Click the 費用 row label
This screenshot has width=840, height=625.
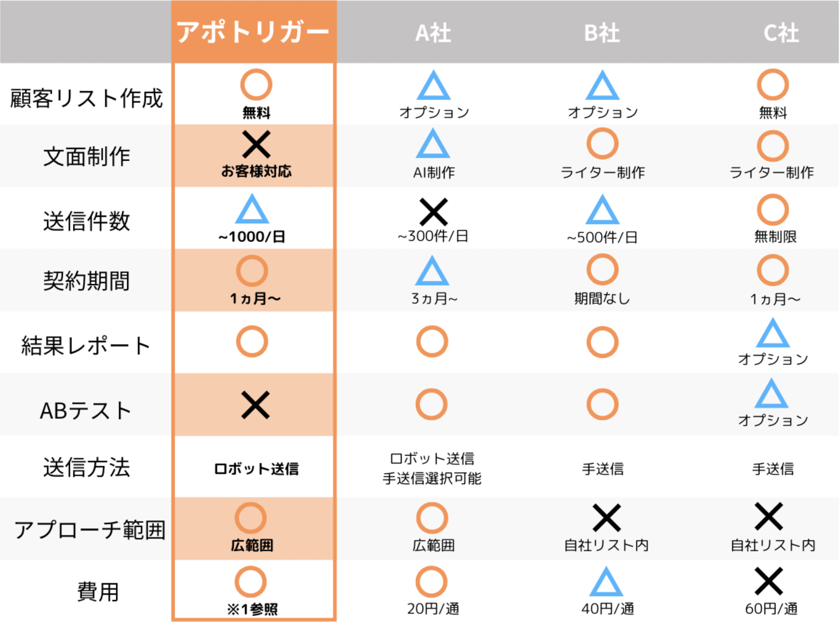tap(98, 591)
